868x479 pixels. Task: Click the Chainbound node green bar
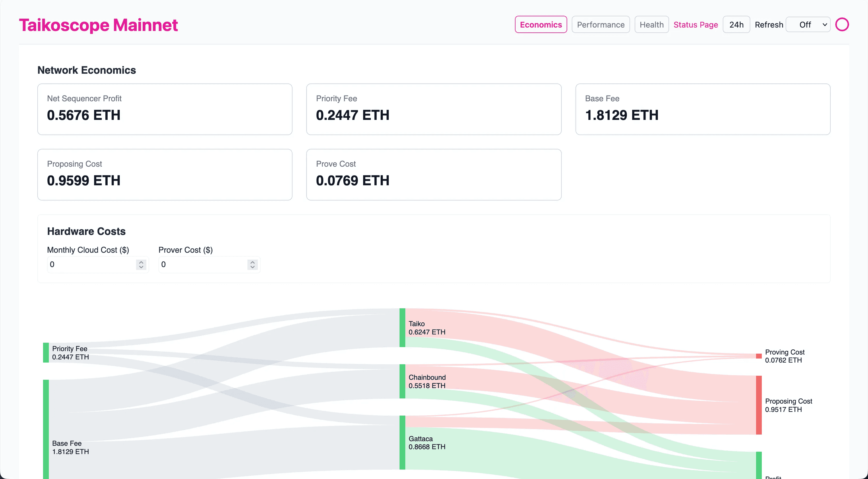(402, 381)
